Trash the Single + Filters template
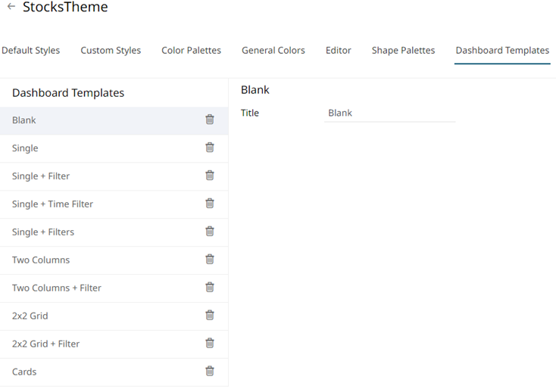Image resolution: width=556 pixels, height=392 pixels. click(210, 232)
